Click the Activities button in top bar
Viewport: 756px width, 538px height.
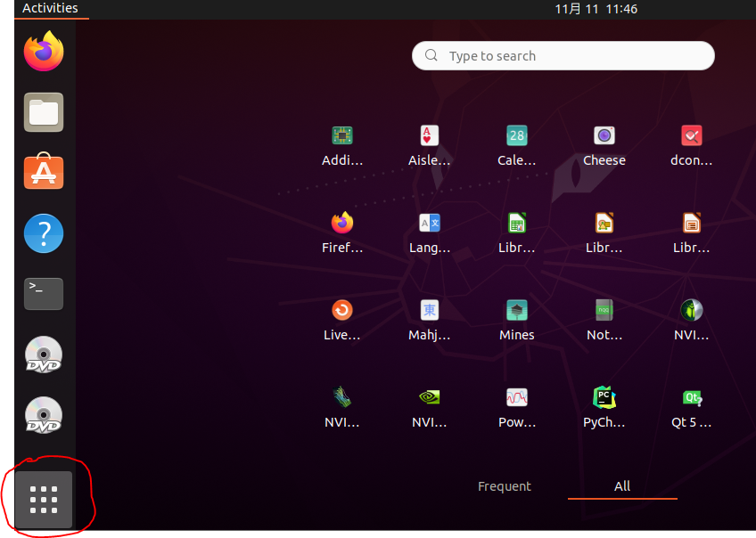(50, 9)
